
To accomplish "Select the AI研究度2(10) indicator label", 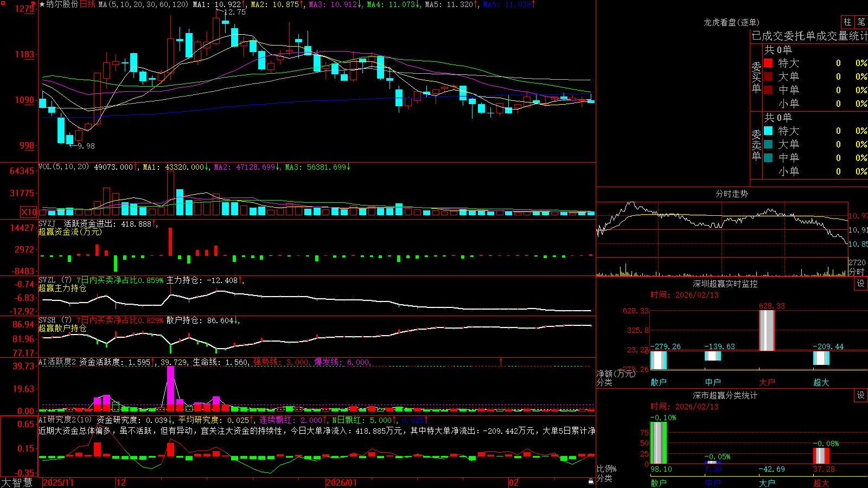I will [65, 420].
